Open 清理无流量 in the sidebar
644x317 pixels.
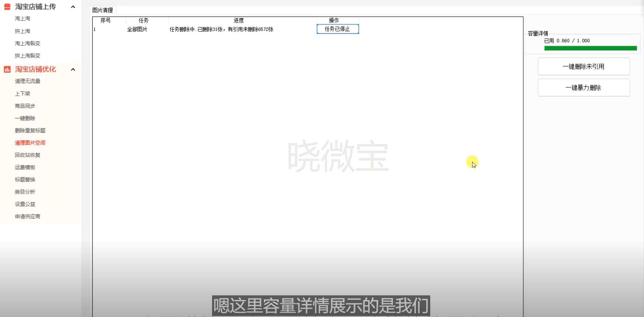coord(27,81)
